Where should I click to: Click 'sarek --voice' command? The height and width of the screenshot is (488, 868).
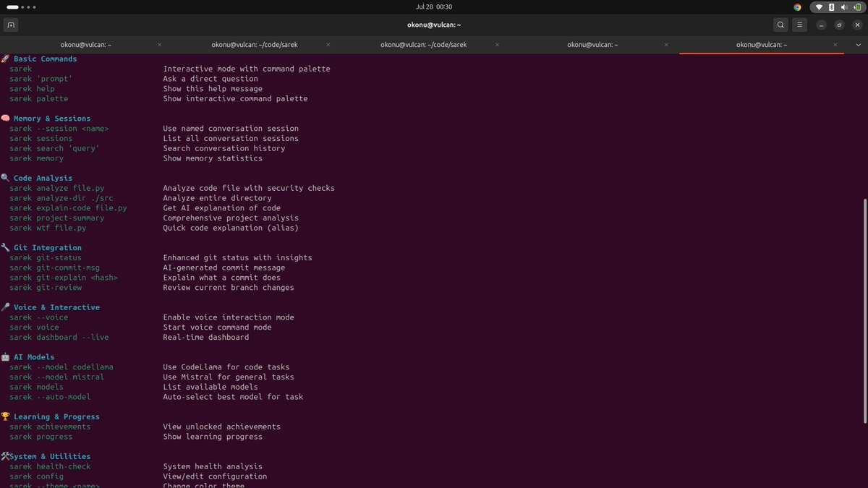tap(38, 317)
